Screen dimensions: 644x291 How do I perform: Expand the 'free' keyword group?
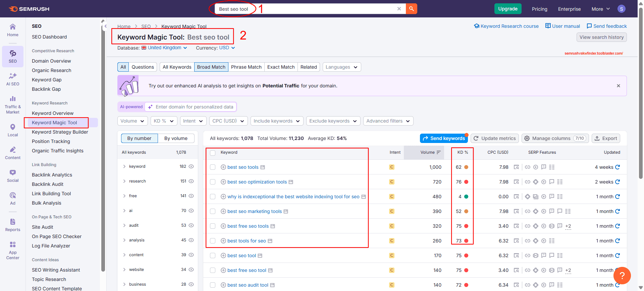[x=124, y=196]
